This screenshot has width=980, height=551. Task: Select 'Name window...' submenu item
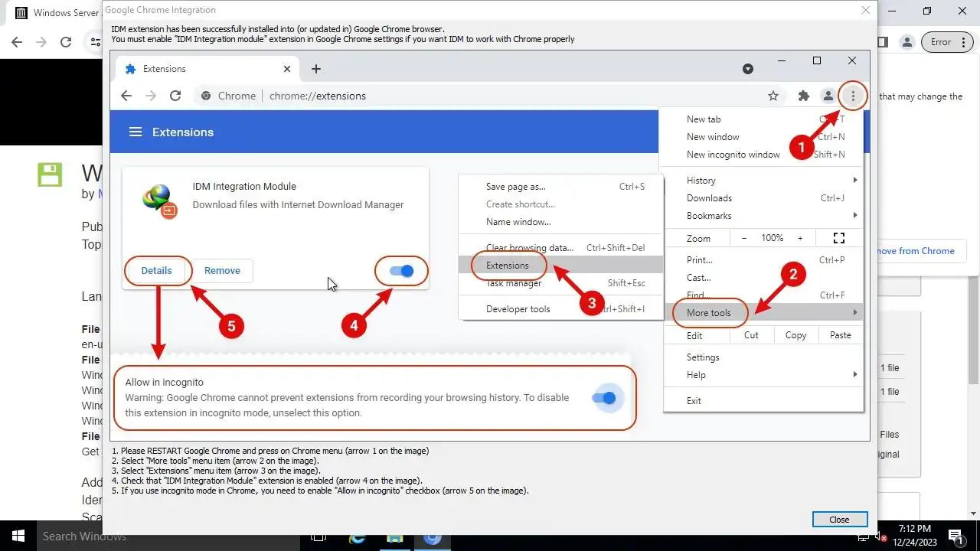tap(560, 221)
